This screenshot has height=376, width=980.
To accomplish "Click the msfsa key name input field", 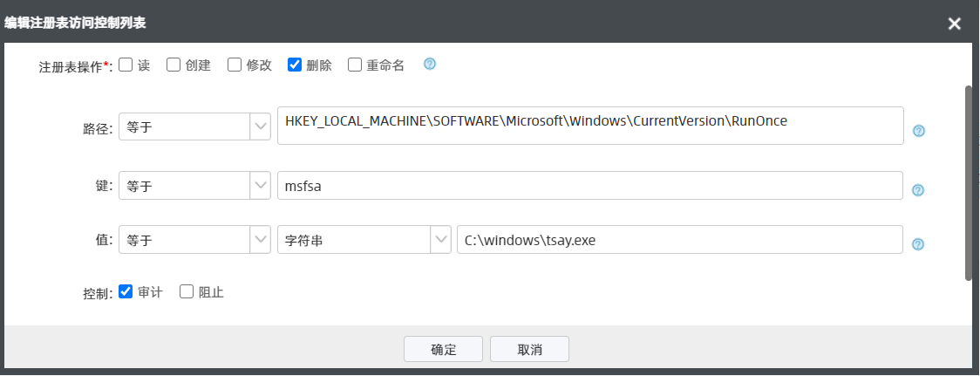I will point(589,186).
